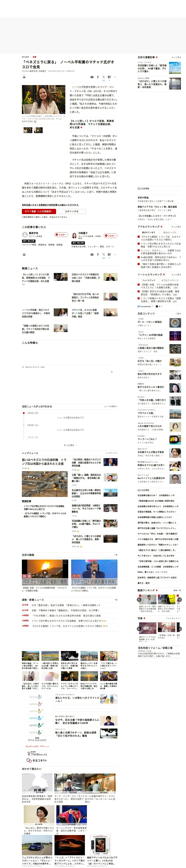This screenshot has width=186, height=868.
Task: Select the はてなブックマーク social ranking tab
Action: click(x=169, y=280)
